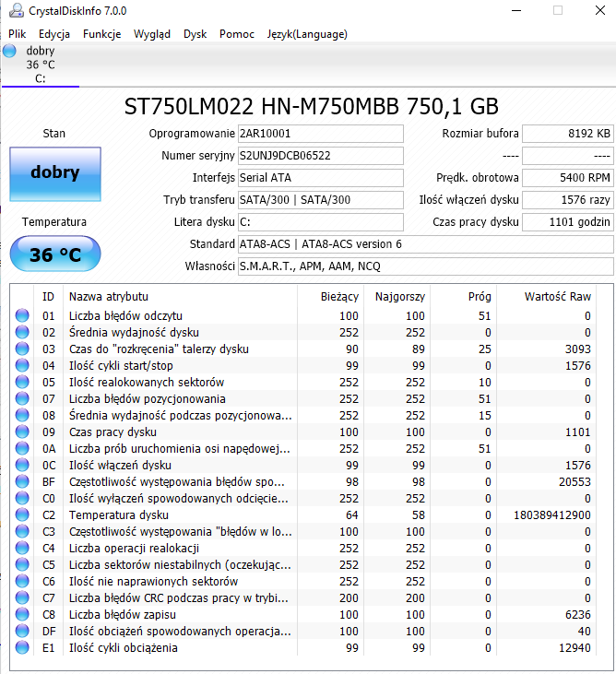Open the Pomoc menu
The height and width of the screenshot is (674, 616).
tap(237, 34)
